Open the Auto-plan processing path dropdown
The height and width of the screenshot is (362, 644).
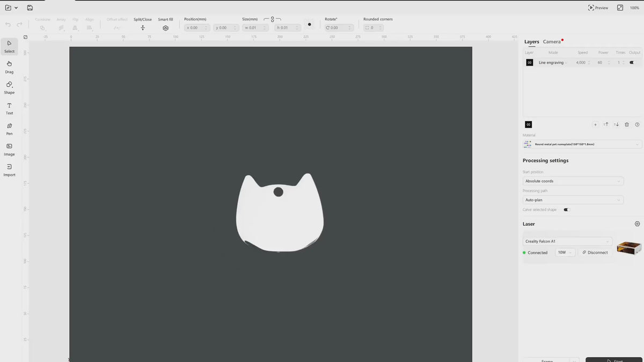point(573,200)
